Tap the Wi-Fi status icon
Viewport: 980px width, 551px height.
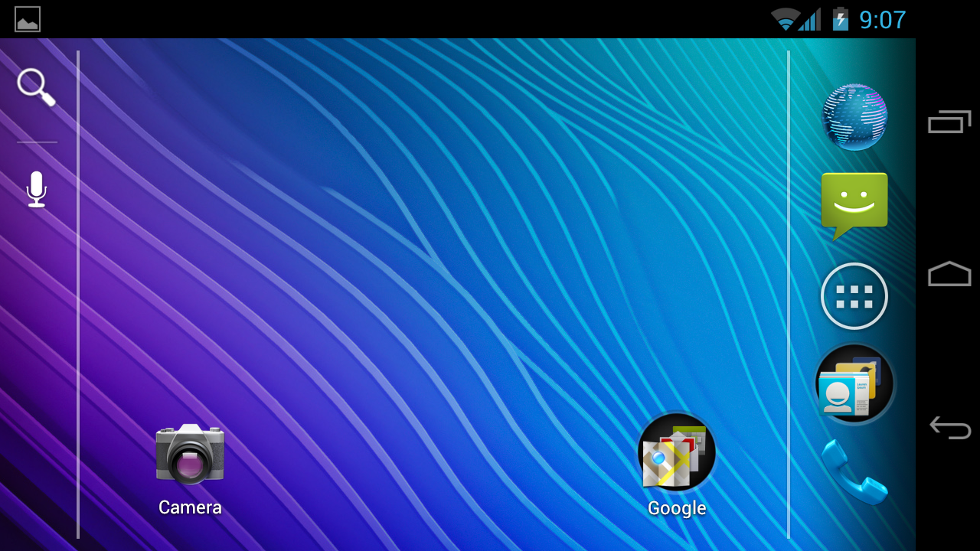pos(785,19)
